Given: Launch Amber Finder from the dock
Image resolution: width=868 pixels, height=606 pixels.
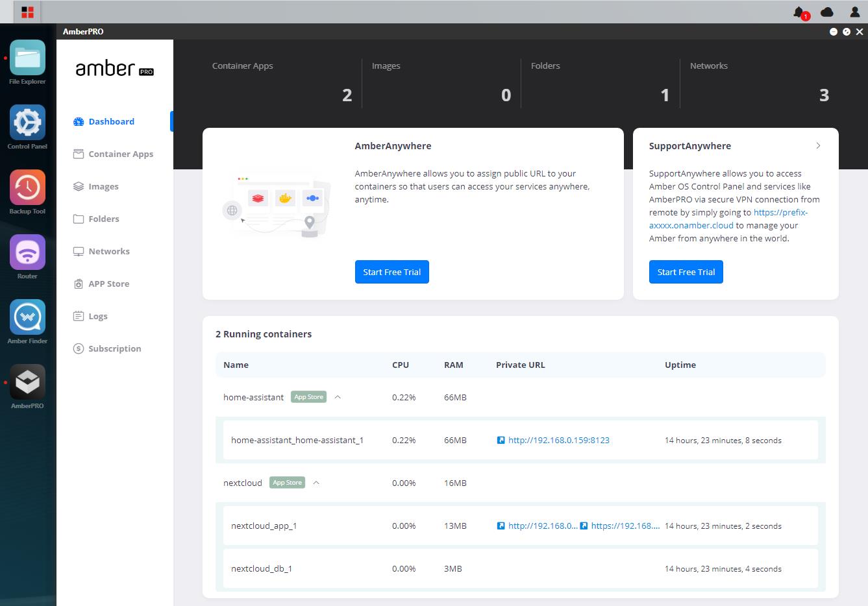Looking at the screenshot, I should 27,317.
